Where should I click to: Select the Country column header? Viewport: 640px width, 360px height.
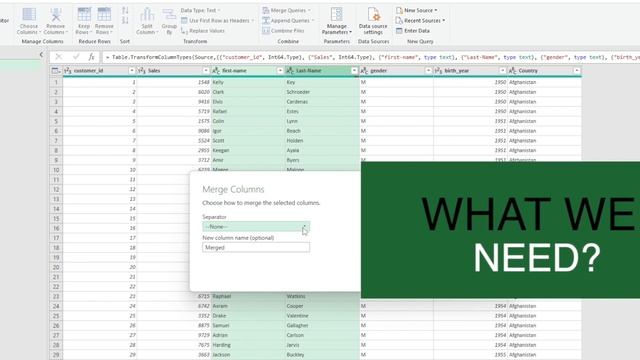coord(544,71)
